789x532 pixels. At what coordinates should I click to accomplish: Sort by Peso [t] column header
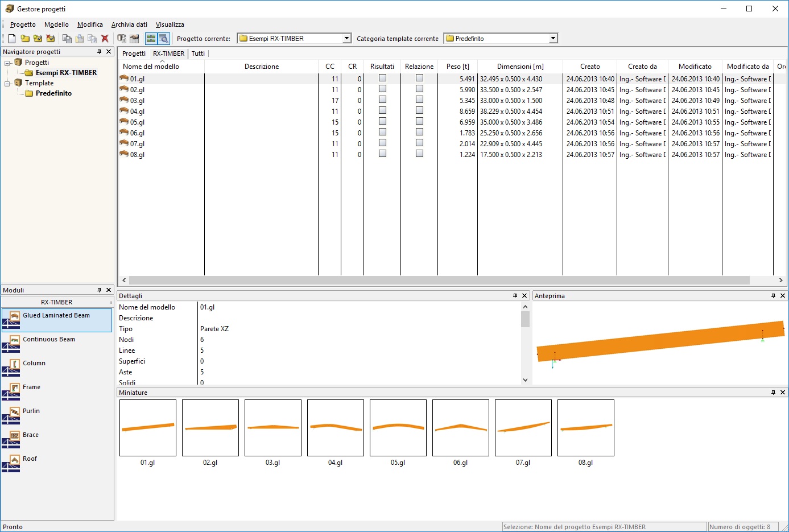click(457, 67)
